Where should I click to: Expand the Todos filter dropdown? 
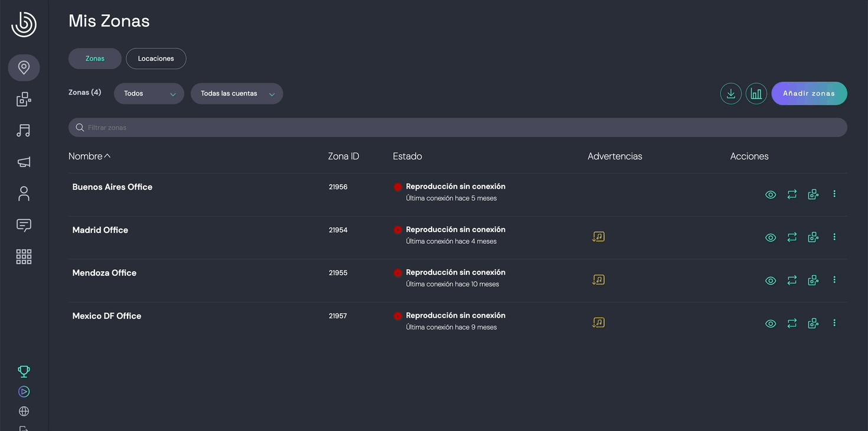149,93
